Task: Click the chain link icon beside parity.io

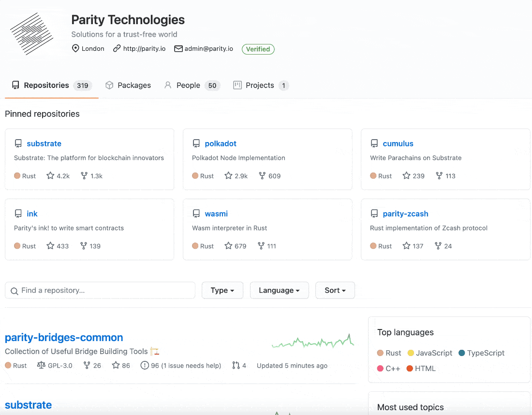Action: coord(117,48)
